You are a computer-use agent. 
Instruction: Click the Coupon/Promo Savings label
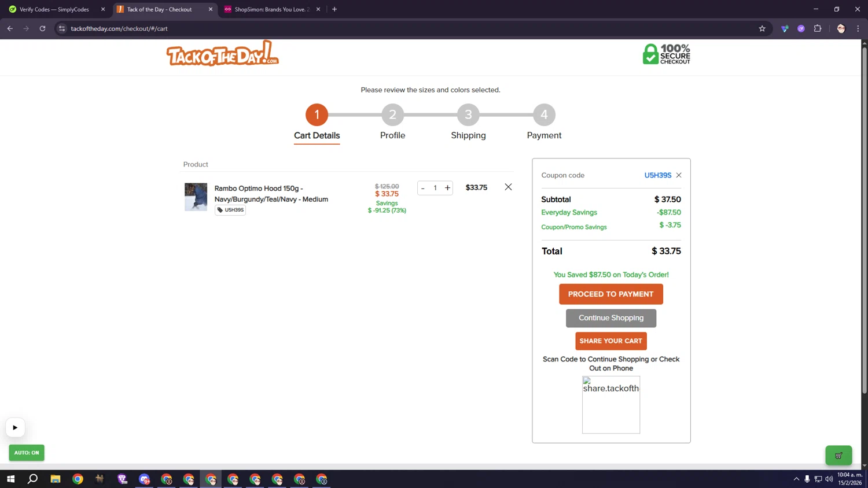pyautogui.click(x=574, y=227)
